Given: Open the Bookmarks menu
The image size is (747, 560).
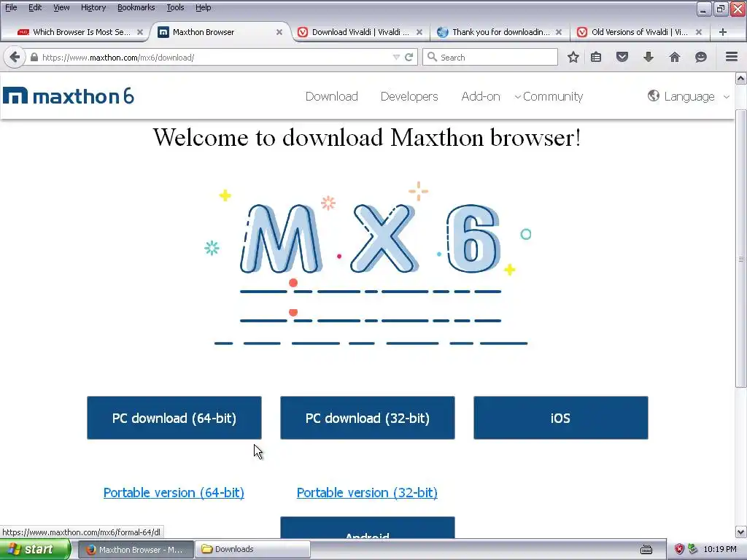Looking at the screenshot, I should coord(136,7).
